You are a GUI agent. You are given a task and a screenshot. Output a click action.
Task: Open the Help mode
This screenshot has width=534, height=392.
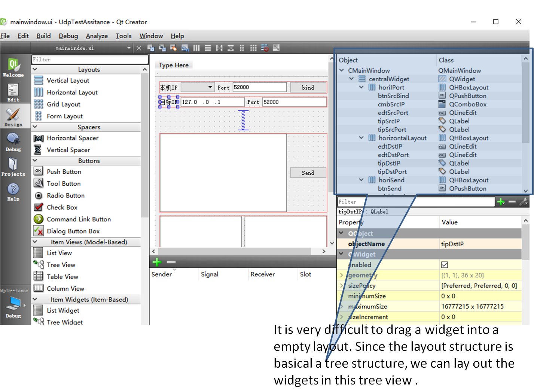[13, 192]
